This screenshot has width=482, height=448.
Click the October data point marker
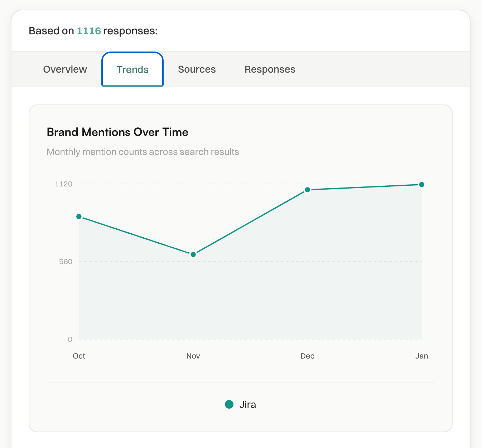click(x=79, y=217)
